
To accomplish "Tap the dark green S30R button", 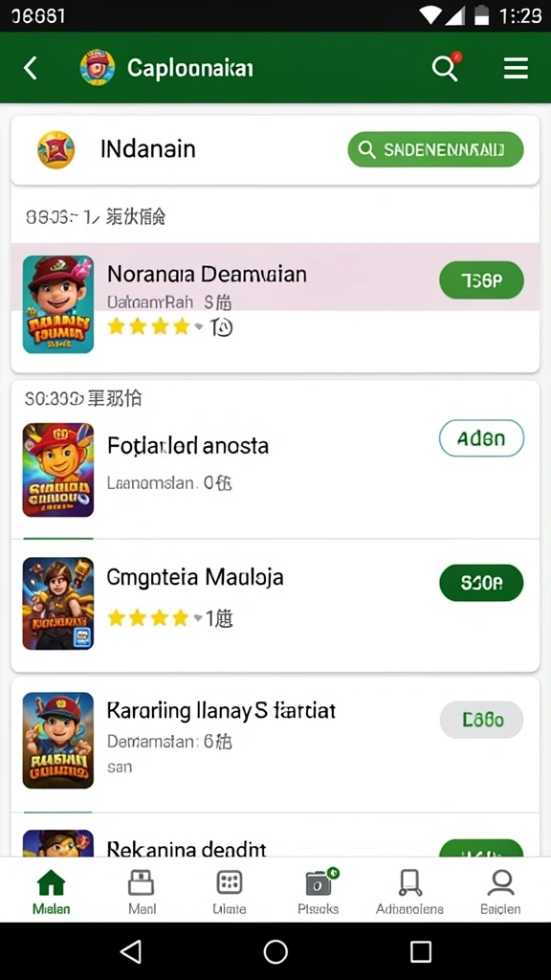I will pyautogui.click(x=482, y=583).
